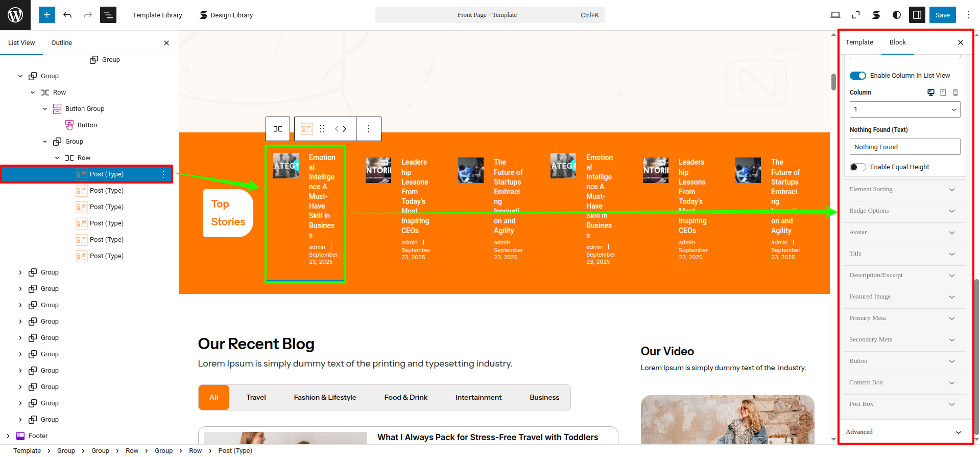Image resolution: width=980 pixels, height=457 pixels.
Task: Click the desktop view preview icon
Action: tap(835, 15)
